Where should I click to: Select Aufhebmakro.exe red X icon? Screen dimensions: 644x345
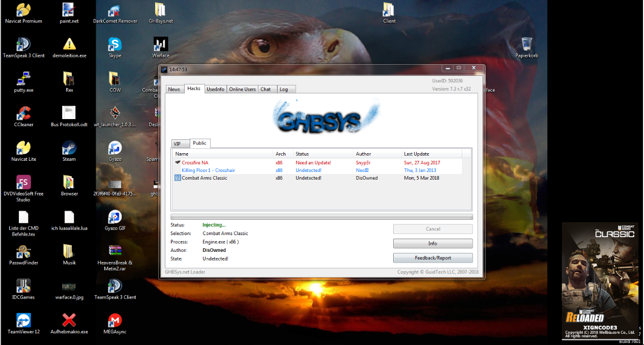point(69,324)
